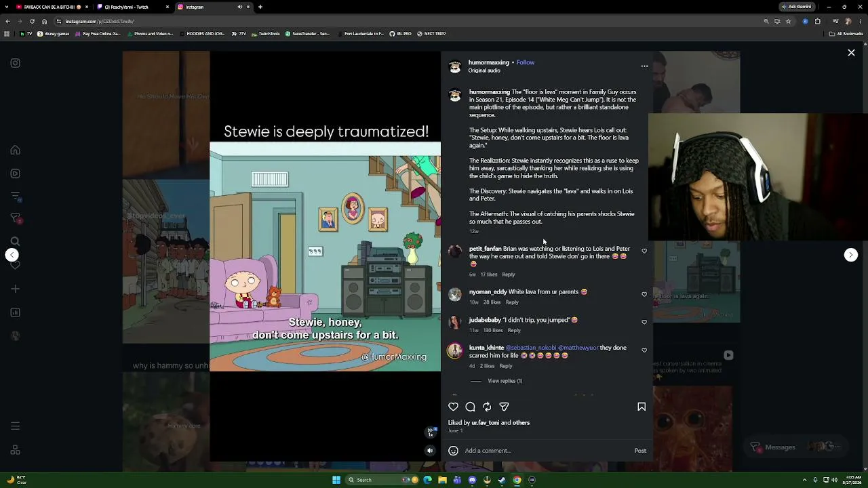Open the Instagram sidebar More hamburger menu
Viewport: 868px width, 488px height.
pos(15,426)
